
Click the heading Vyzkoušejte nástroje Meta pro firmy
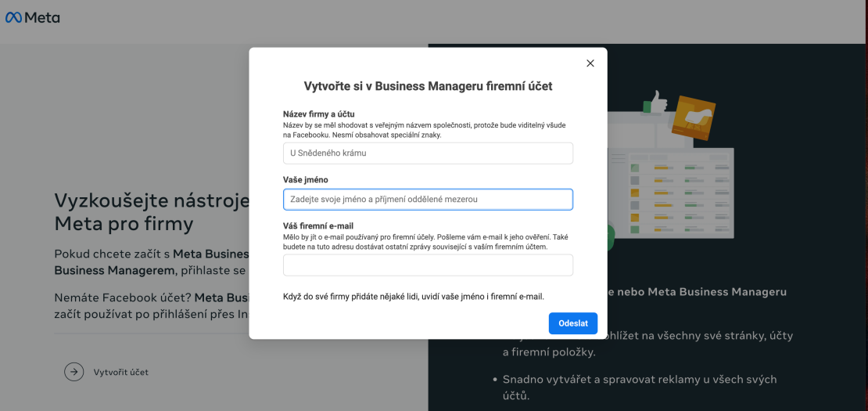click(x=152, y=212)
